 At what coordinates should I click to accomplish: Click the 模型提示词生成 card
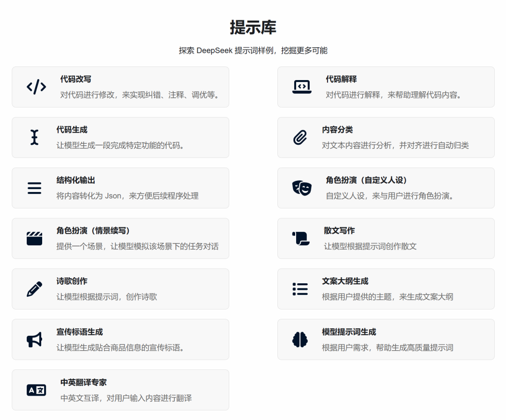click(386, 339)
